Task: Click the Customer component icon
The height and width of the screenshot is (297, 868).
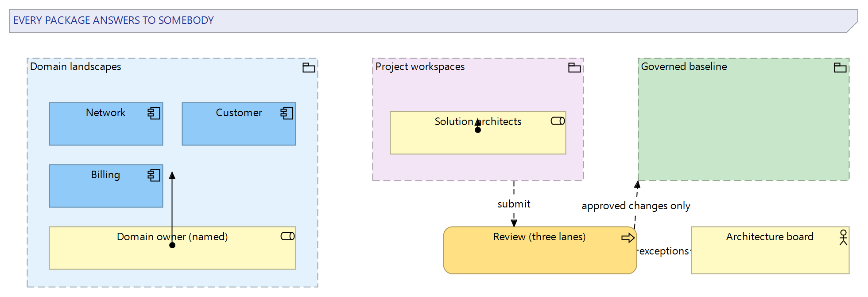Action: 287,113
